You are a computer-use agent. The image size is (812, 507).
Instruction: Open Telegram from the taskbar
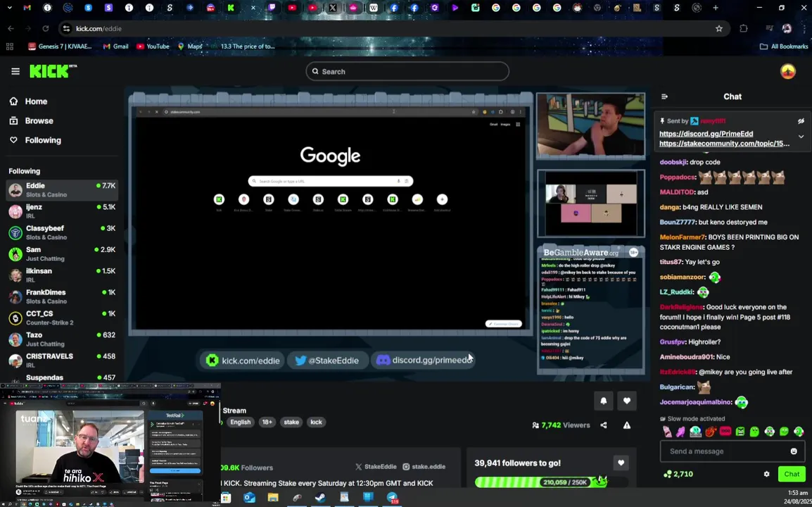(x=392, y=498)
